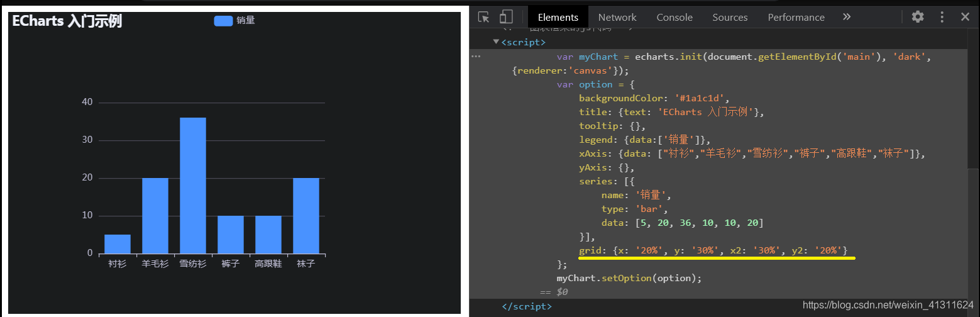
Task: Click the == $0 indicator
Action: pos(554,292)
